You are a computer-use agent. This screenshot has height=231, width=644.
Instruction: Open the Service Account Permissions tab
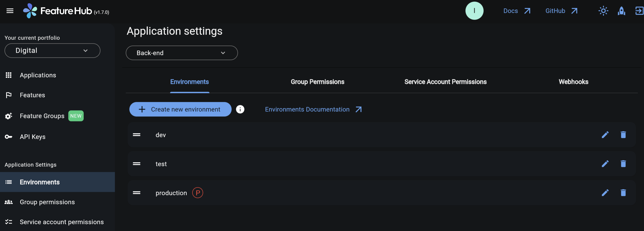[445, 82]
